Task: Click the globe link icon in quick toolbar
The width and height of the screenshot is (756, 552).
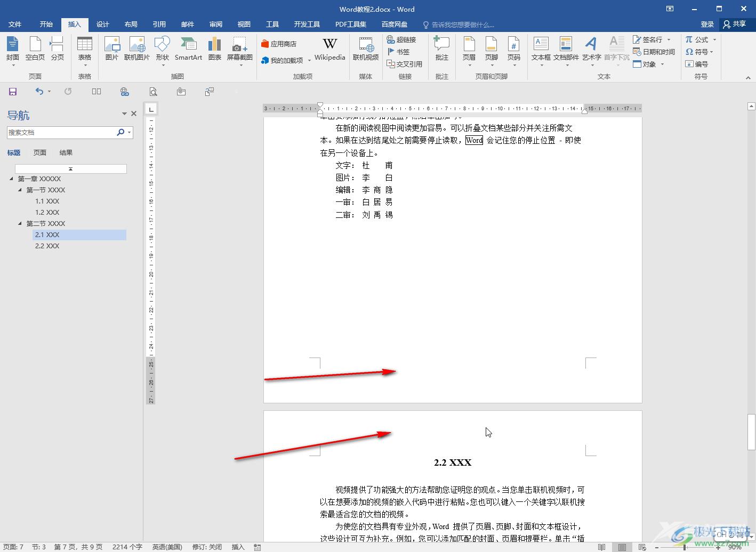Action: (x=125, y=92)
